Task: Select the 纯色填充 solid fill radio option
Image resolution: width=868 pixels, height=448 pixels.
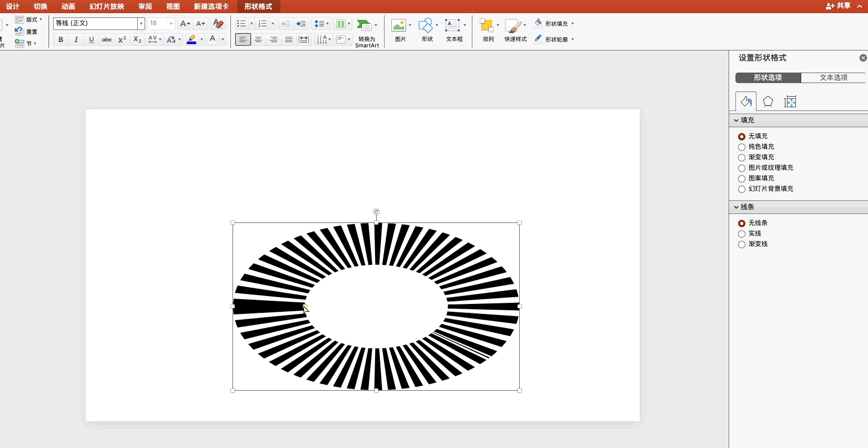Action: [x=742, y=147]
